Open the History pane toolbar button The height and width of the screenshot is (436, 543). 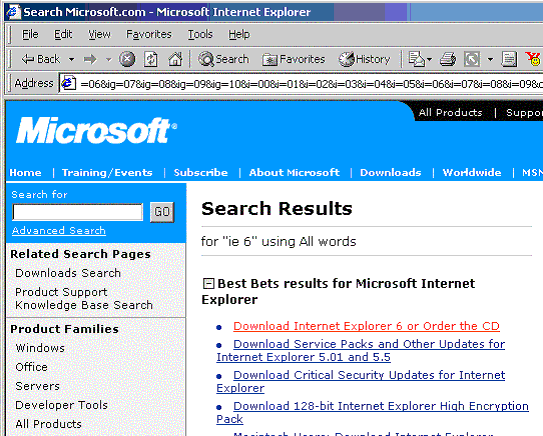click(364, 59)
